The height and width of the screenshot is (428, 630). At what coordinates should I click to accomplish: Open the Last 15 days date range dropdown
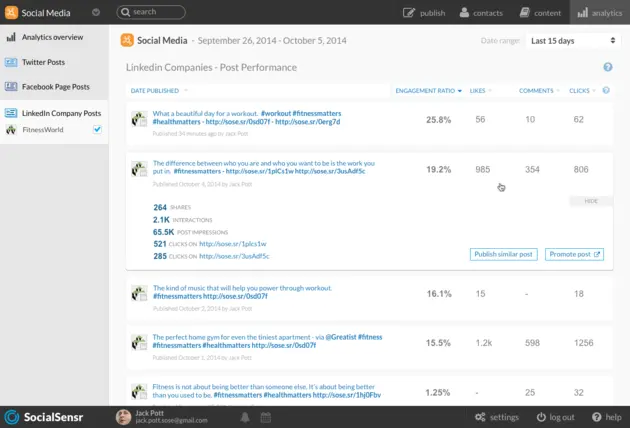[x=573, y=41]
